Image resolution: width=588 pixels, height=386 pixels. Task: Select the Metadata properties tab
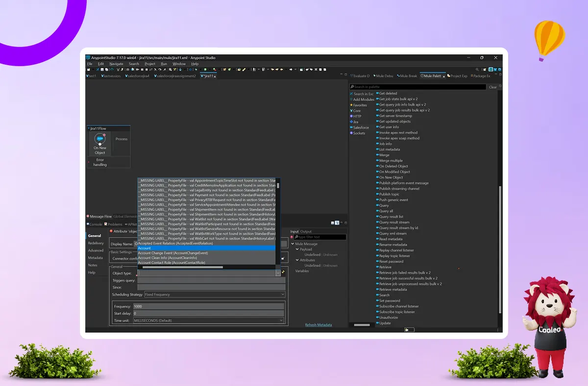(x=95, y=258)
